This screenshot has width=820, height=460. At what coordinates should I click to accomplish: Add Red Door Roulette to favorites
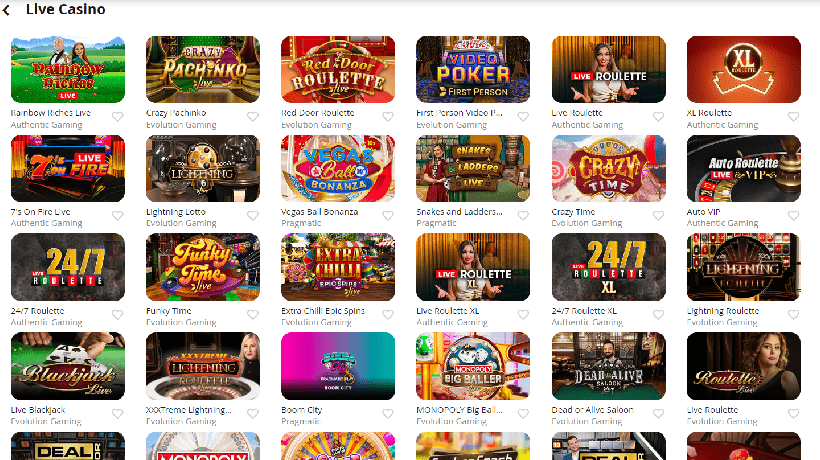tap(388, 117)
